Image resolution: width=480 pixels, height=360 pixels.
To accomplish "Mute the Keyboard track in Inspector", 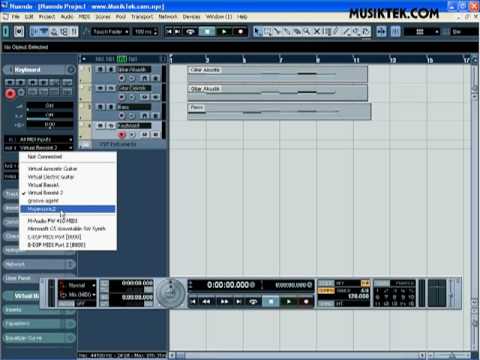I will click(10, 82).
